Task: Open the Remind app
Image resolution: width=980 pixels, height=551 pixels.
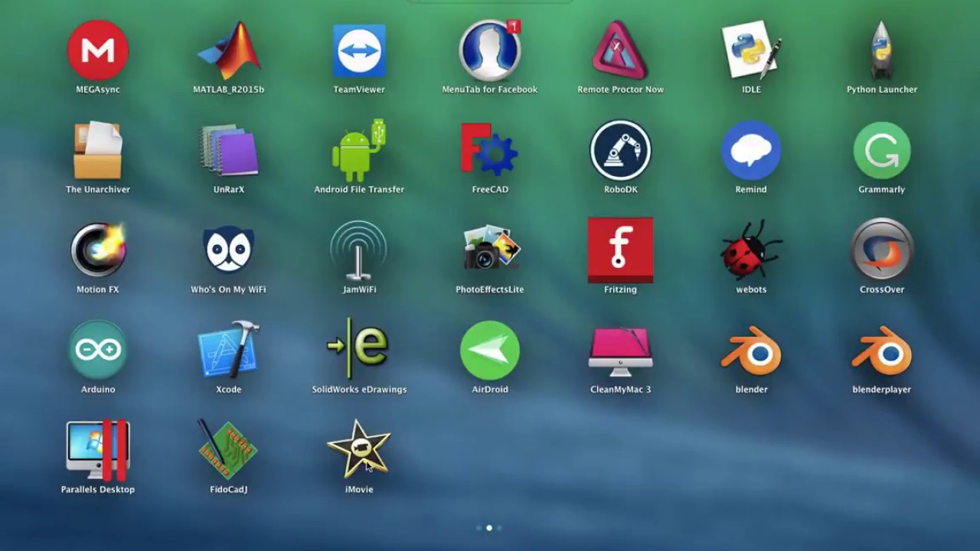Action: tap(751, 150)
